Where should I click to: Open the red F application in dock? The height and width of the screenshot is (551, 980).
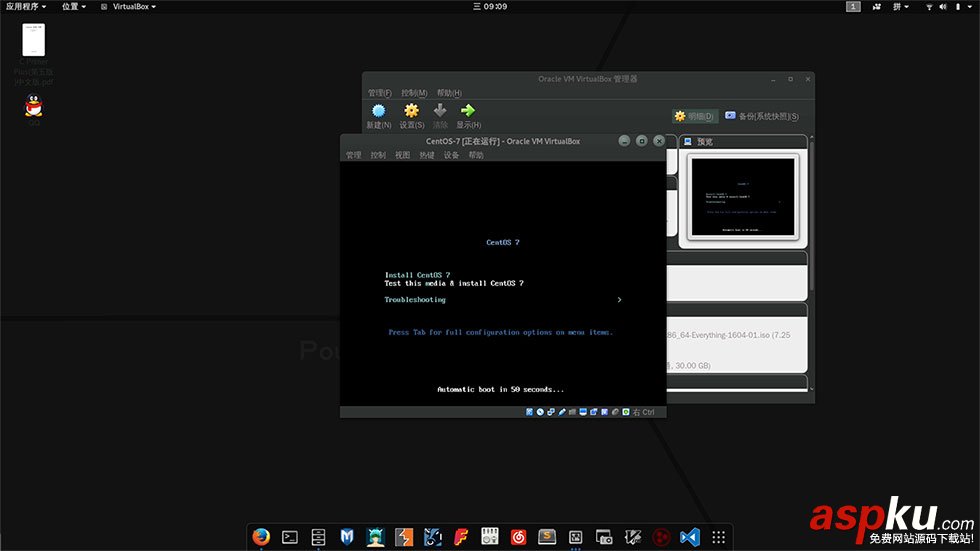pos(461,537)
